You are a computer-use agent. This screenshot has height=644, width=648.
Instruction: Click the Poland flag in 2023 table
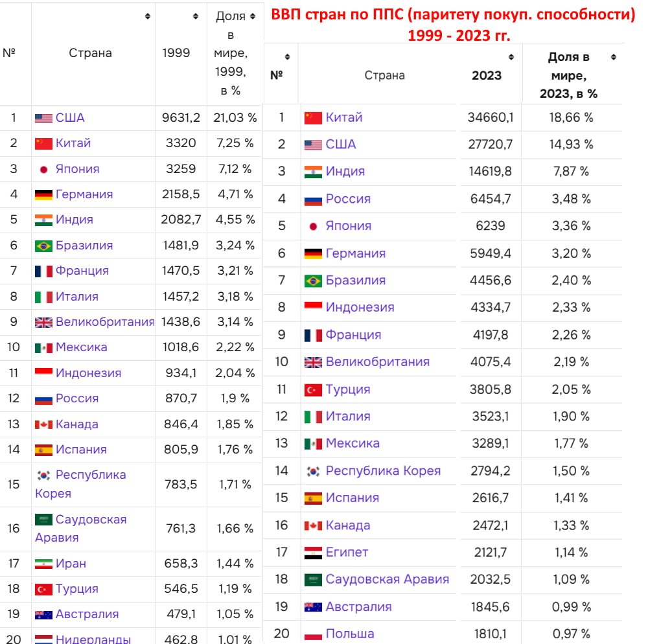click(313, 634)
